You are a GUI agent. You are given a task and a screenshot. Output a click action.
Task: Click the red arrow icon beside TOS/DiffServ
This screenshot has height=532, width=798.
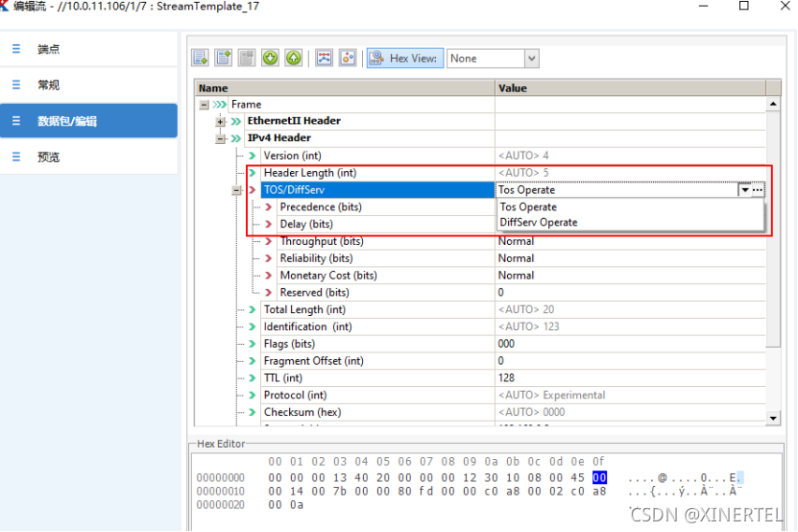253,190
